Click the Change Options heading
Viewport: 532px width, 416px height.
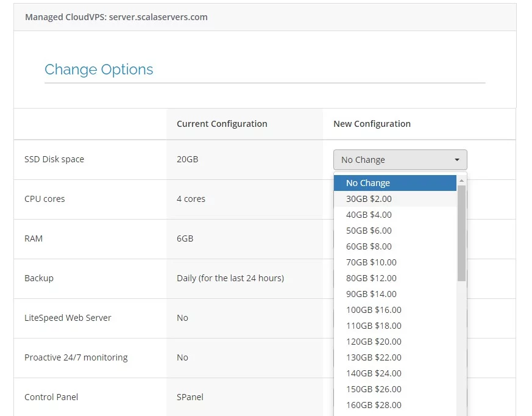pos(99,70)
